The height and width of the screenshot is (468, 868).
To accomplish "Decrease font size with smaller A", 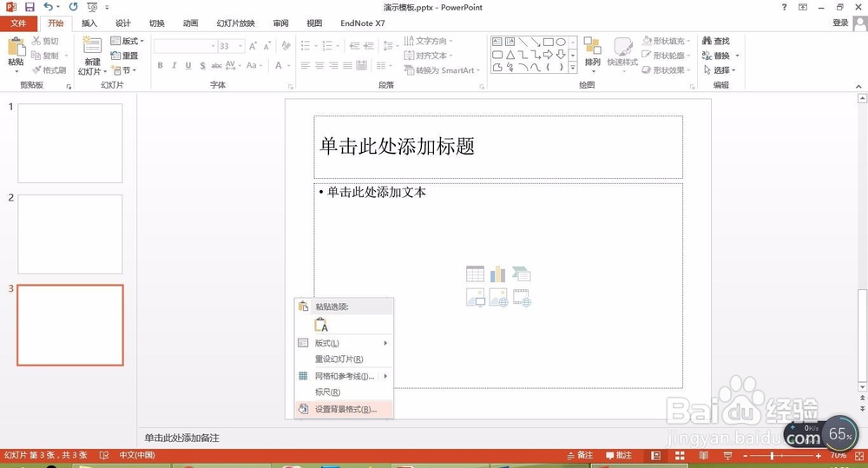I will [266, 46].
